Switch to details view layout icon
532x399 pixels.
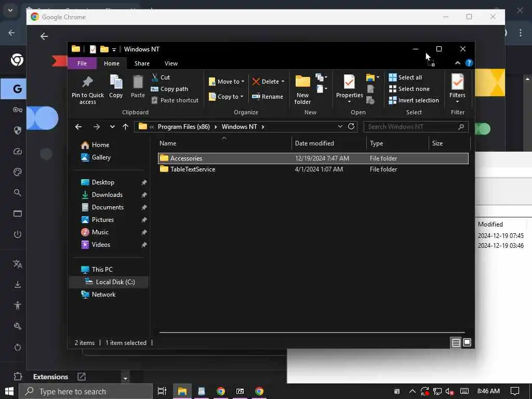pos(456,343)
